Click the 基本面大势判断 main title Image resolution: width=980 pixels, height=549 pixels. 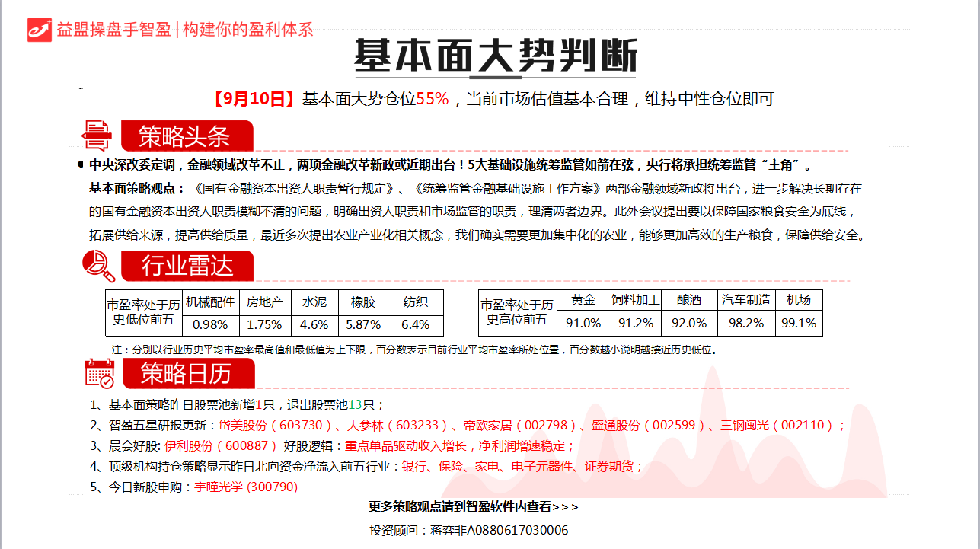[495, 56]
